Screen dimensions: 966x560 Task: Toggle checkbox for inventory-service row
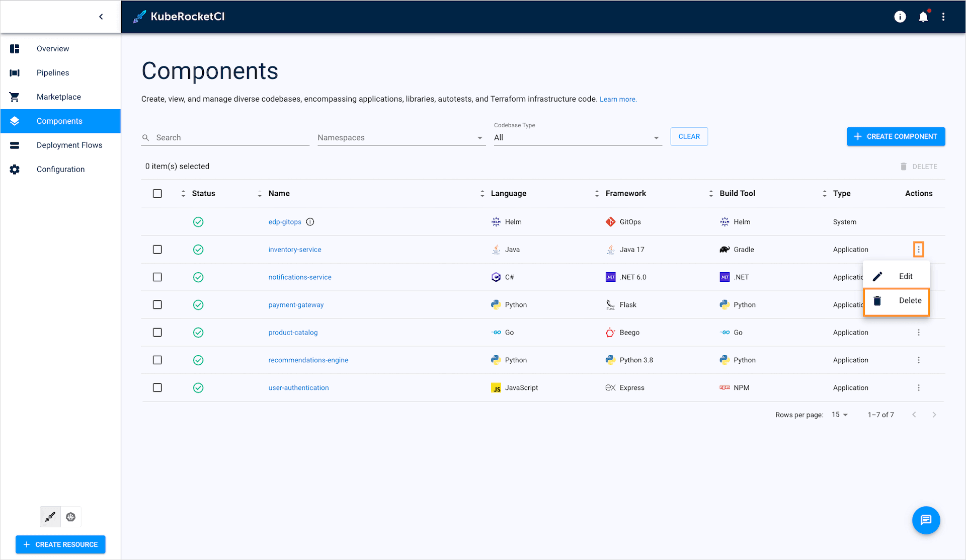click(x=157, y=250)
